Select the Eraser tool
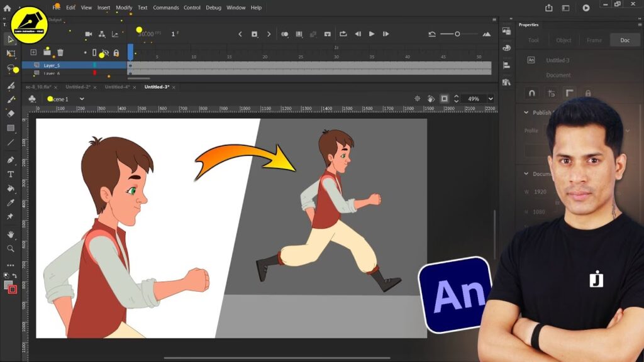This screenshot has width=644, height=362. 11,114
